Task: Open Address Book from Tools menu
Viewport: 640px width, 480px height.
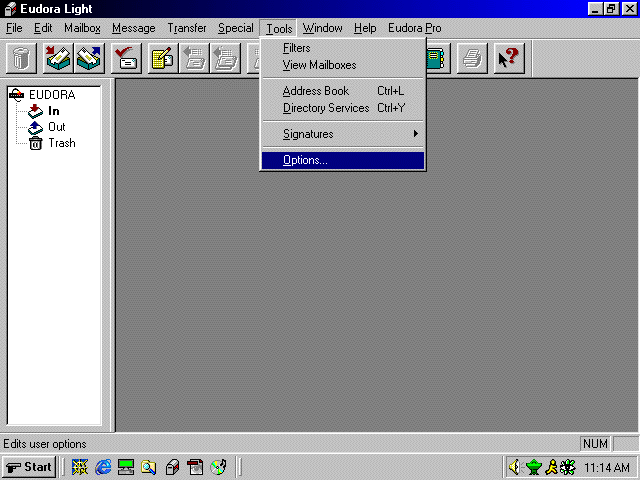Action: point(342,91)
